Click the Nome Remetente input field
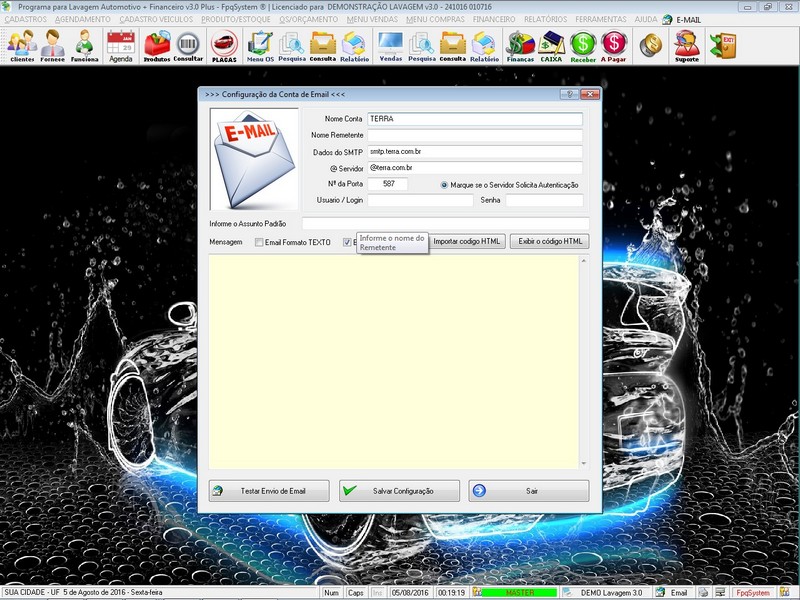Screen dimensions: 800x600 coord(474,135)
